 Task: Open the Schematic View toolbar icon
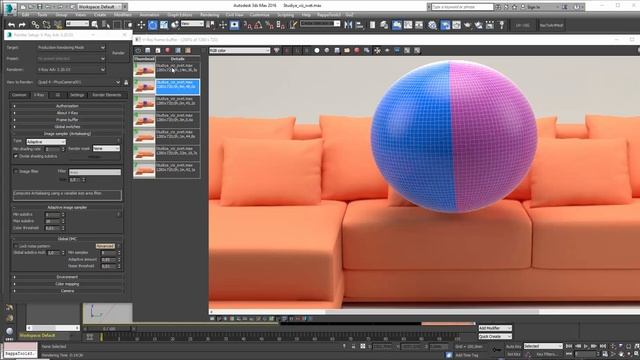pos(419,25)
